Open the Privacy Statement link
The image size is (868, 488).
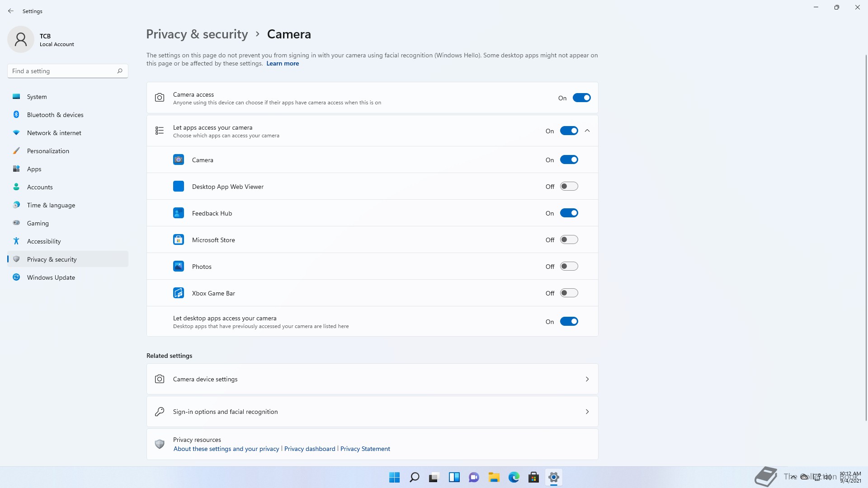pos(365,449)
